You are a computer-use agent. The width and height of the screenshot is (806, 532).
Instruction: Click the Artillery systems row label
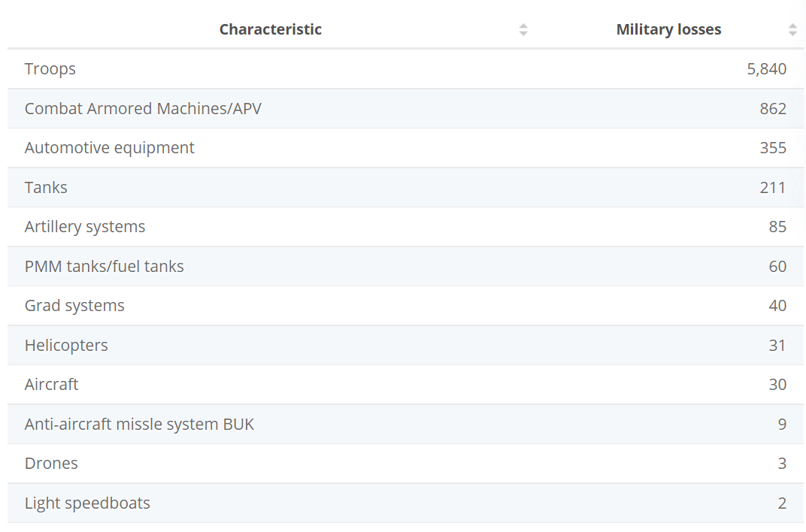point(85,227)
